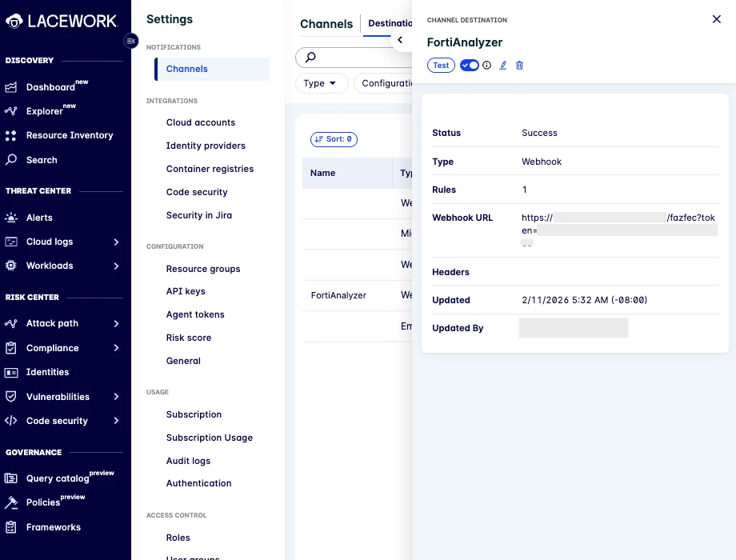Screen dimensions: 736x560
Task: Click the Test button
Action: click(x=441, y=66)
